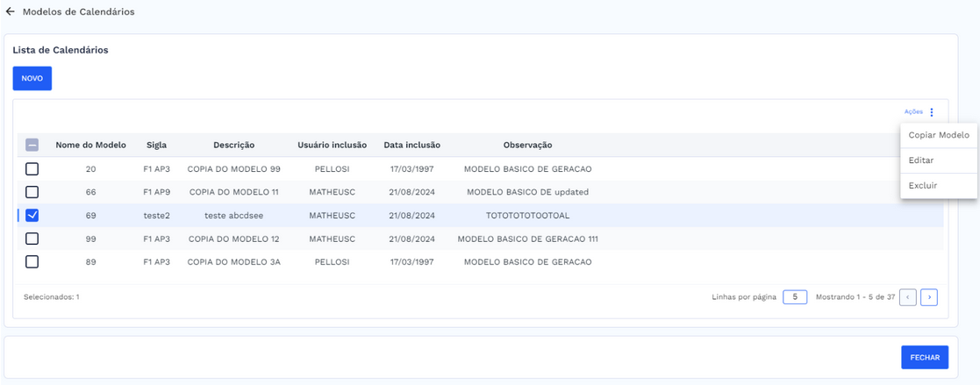
Task: Select the checkbox for model 66
Action: tap(32, 192)
